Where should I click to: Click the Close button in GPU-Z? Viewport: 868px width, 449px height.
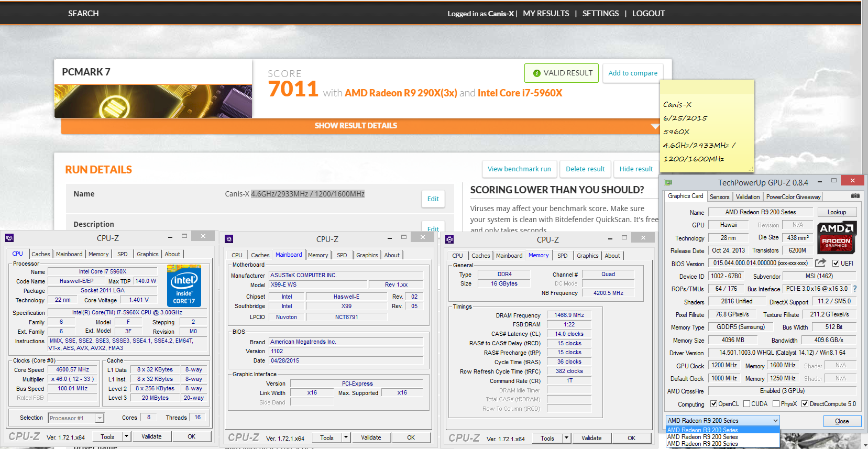[x=842, y=421]
